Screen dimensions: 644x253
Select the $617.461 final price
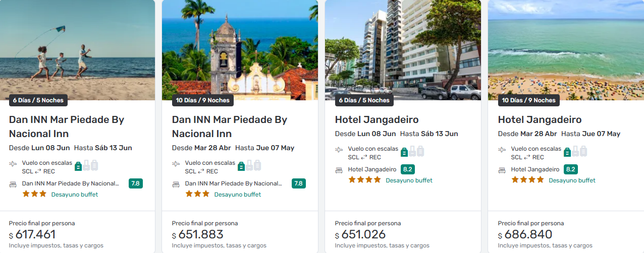tap(35, 234)
